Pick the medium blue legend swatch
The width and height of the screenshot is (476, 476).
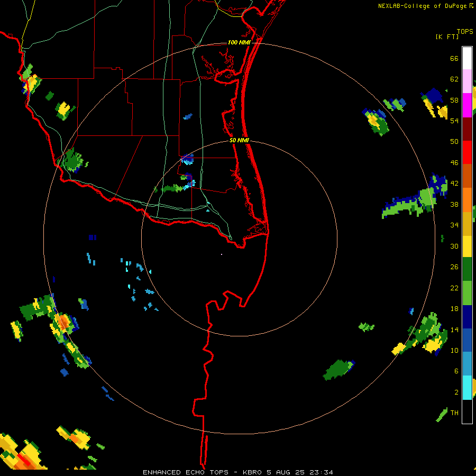pos(467,340)
